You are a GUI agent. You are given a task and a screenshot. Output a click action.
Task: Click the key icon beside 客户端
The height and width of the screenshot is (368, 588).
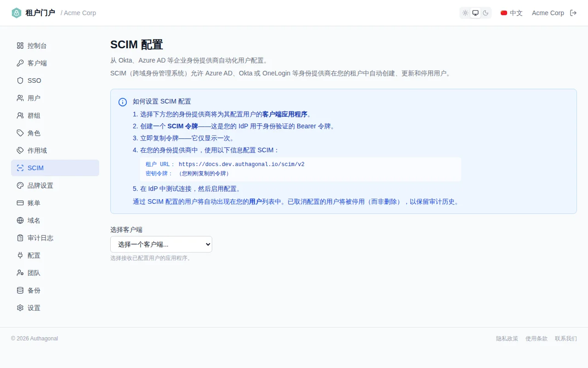click(20, 63)
